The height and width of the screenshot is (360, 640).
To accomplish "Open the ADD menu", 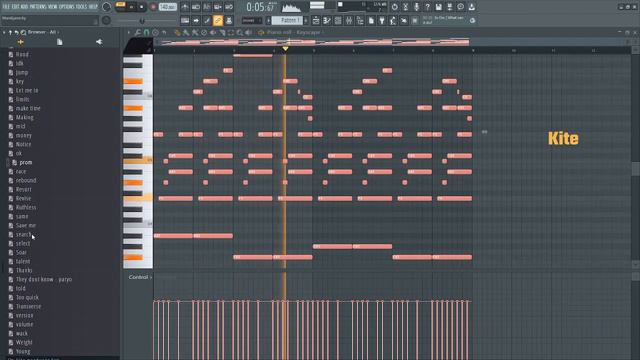I will (24, 7).
